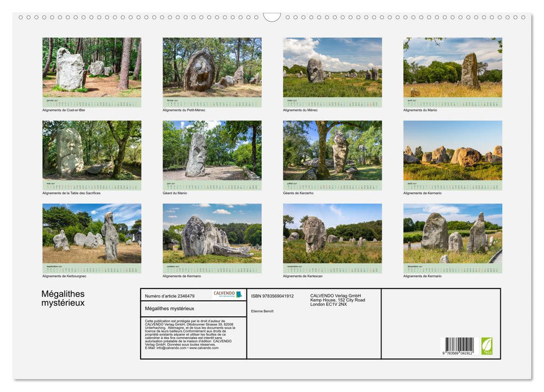Click author name 'Etienne Benoît'
The width and height of the screenshot is (544, 392).
coord(262,311)
